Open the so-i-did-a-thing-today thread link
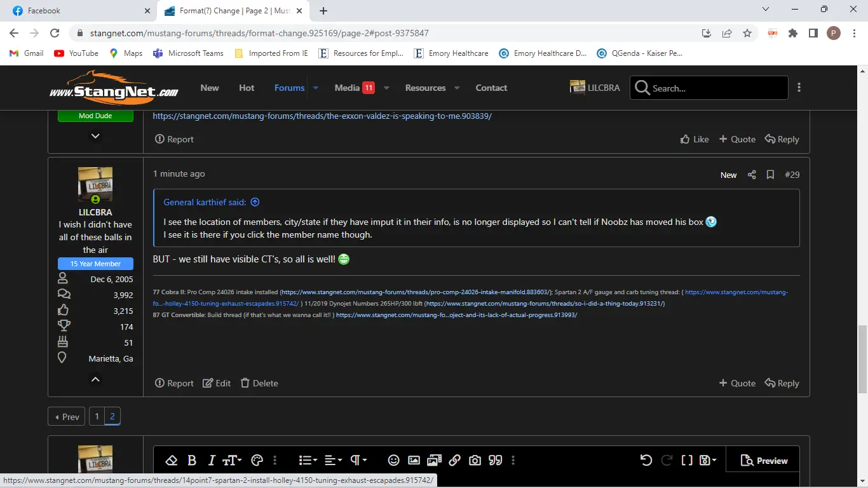This screenshot has width=868, height=488. (545, 304)
